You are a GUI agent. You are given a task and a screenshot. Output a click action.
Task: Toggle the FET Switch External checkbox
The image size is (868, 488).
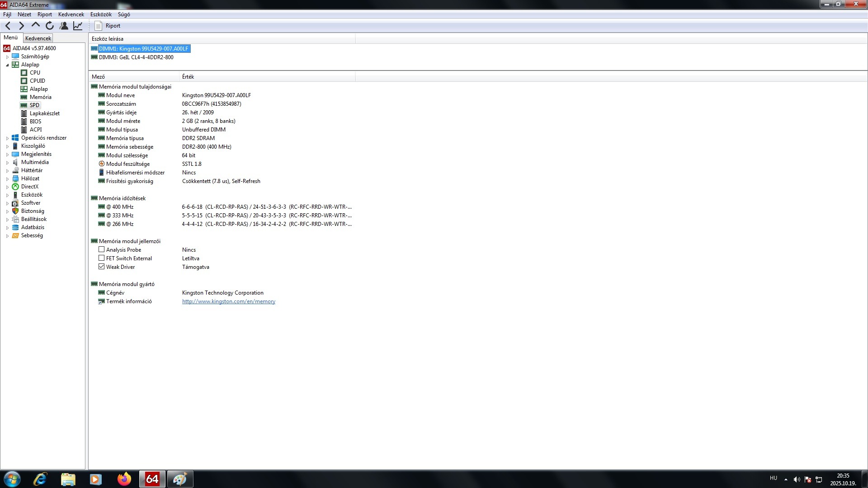pyautogui.click(x=102, y=258)
